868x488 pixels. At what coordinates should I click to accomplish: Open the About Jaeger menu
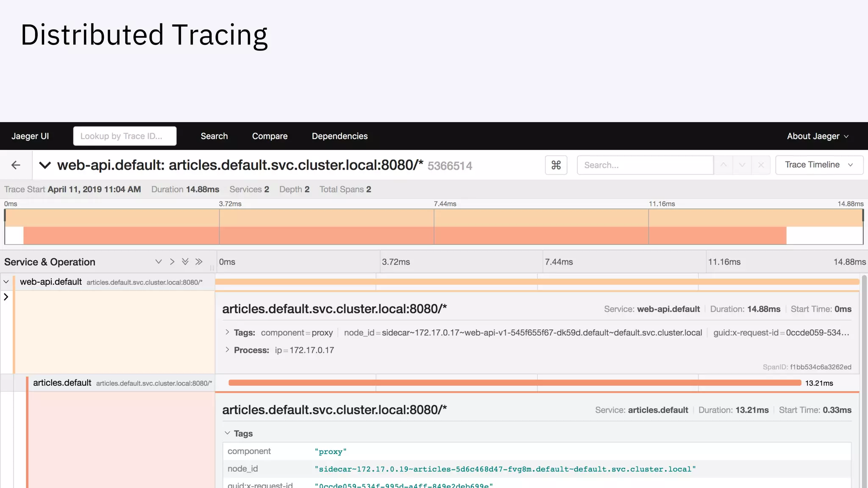(x=818, y=136)
